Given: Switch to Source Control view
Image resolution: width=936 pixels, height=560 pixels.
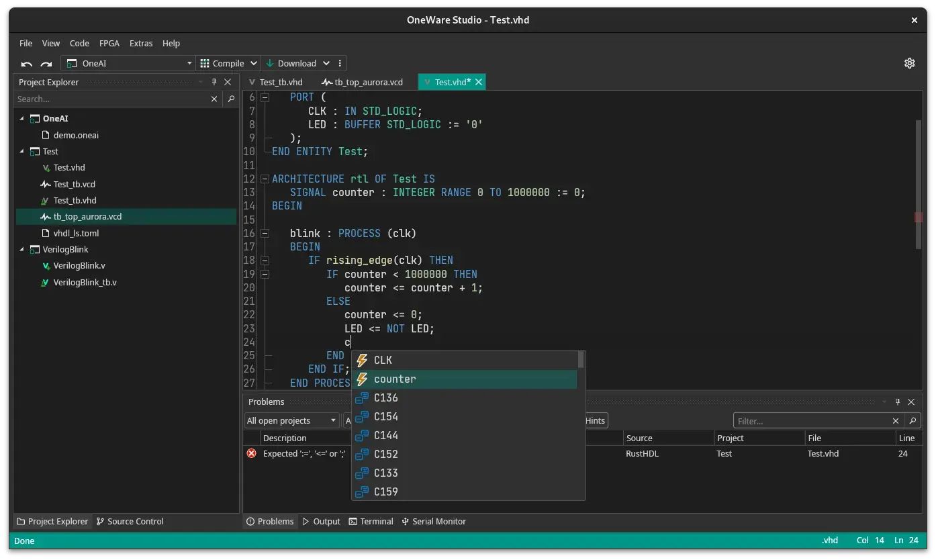Looking at the screenshot, I should (130, 521).
